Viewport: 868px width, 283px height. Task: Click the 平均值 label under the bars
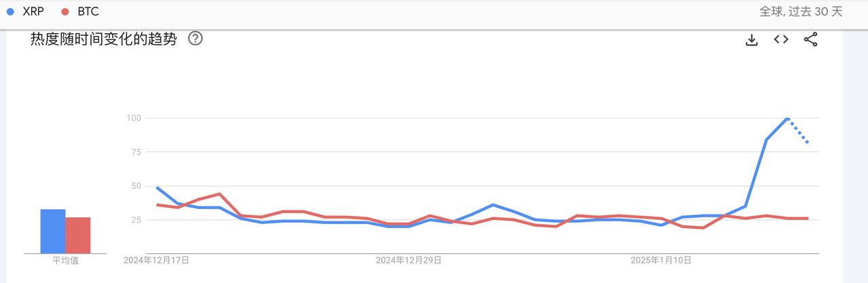click(x=66, y=261)
